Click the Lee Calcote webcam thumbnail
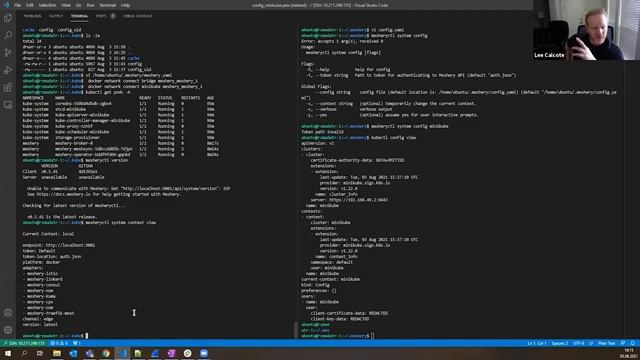Viewport: 640px width, 360px height. coord(586,30)
